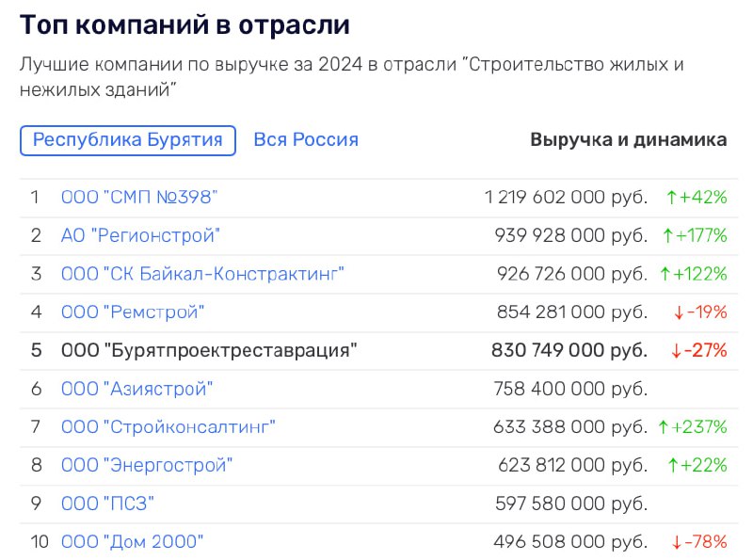Open ООО "Дом 2000" company link
Image resolution: width=753 pixels, height=560 pixels.
132,541
